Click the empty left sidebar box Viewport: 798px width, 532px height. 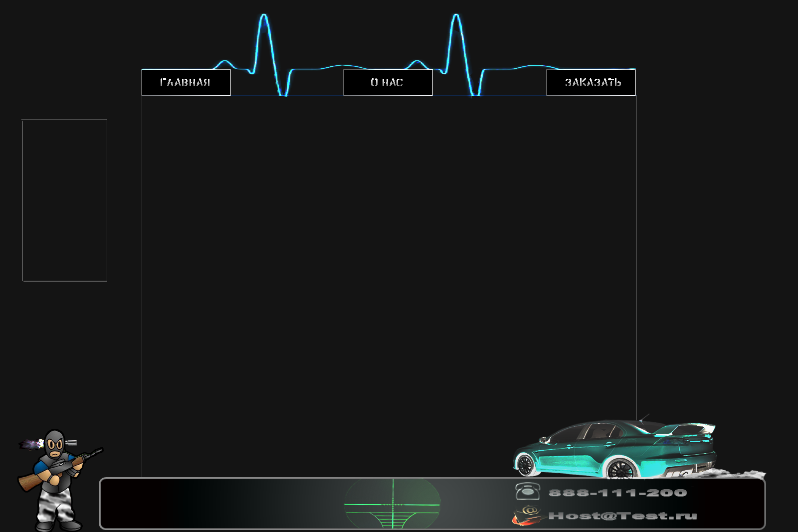click(x=64, y=200)
